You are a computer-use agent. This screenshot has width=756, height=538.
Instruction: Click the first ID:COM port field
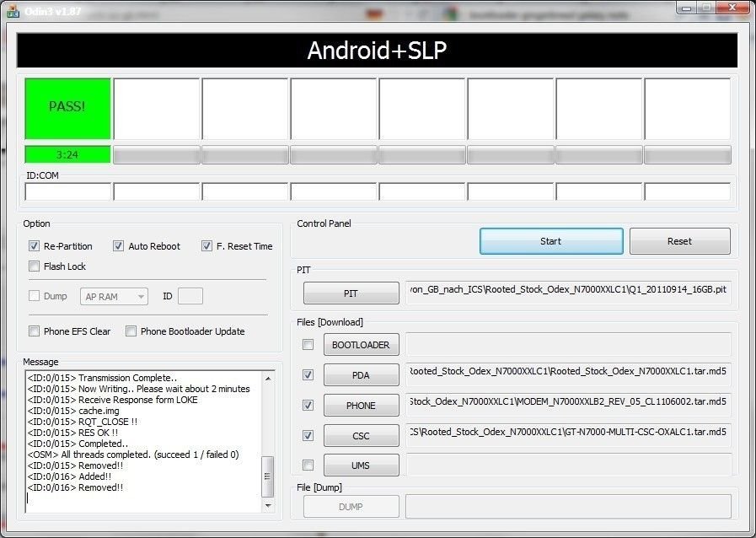click(68, 191)
